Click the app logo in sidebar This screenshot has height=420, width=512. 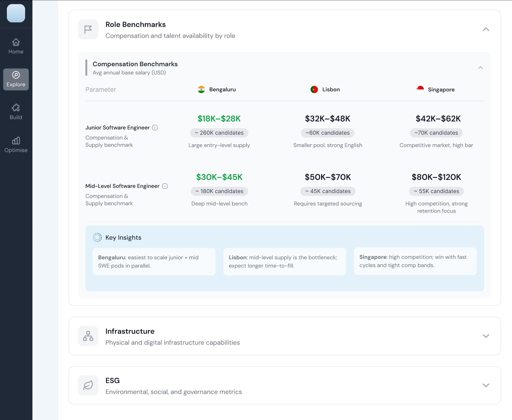click(16, 13)
